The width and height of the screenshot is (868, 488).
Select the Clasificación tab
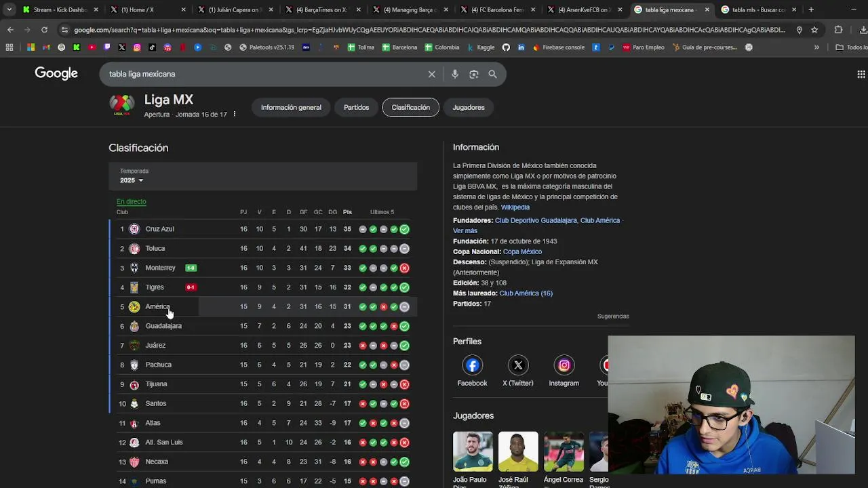410,107
